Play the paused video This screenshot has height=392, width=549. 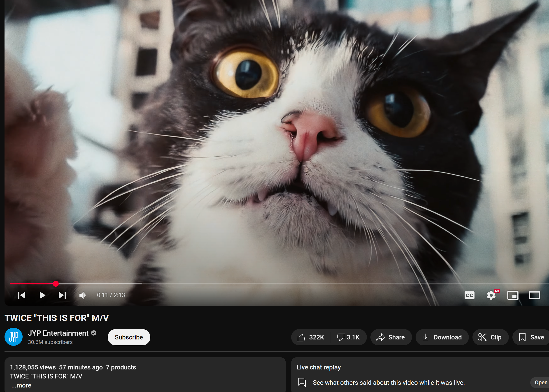(42, 295)
